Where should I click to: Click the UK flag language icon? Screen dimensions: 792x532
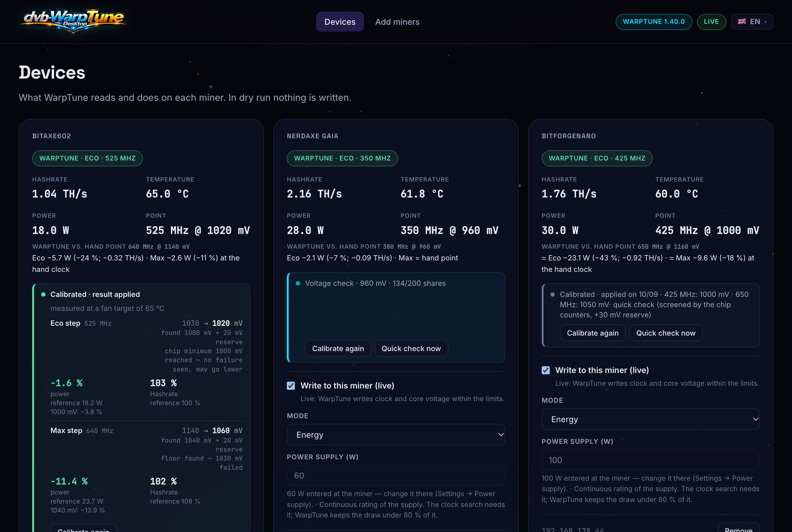coord(742,22)
